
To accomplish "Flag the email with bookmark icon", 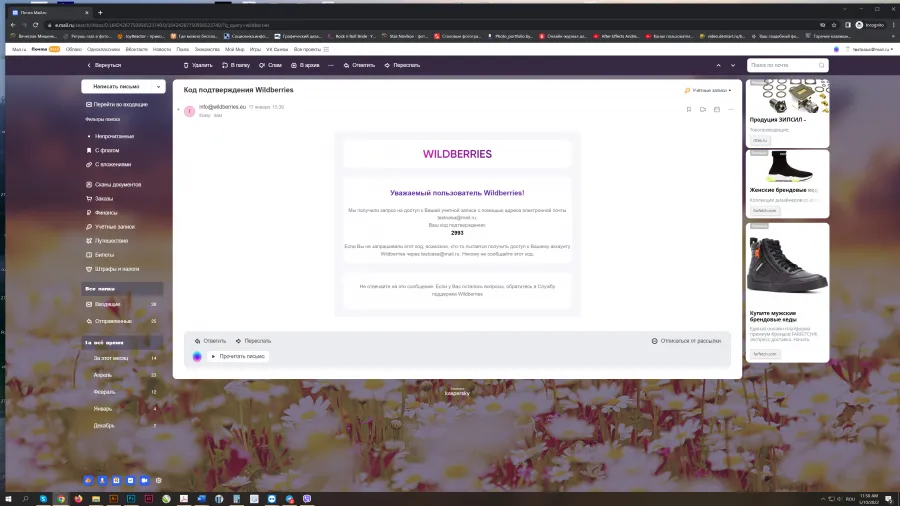I will [689, 110].
